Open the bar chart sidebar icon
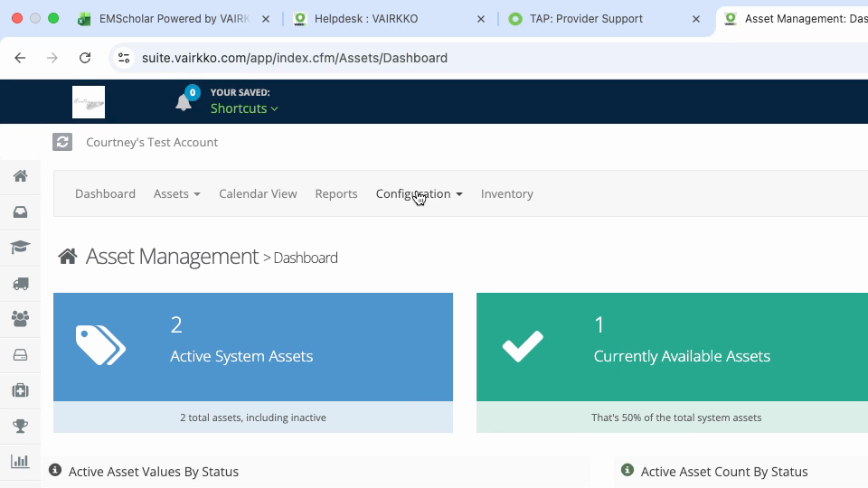 21,462
